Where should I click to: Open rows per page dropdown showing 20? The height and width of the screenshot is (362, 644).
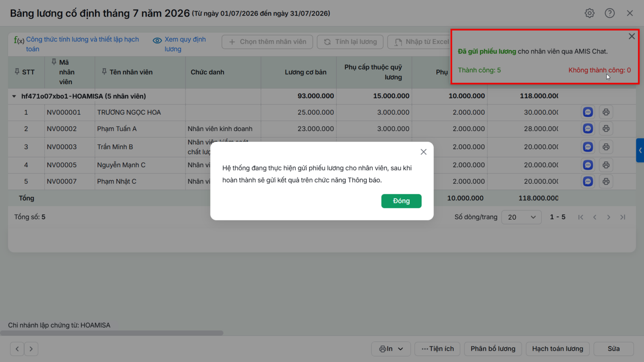(521, 217)
